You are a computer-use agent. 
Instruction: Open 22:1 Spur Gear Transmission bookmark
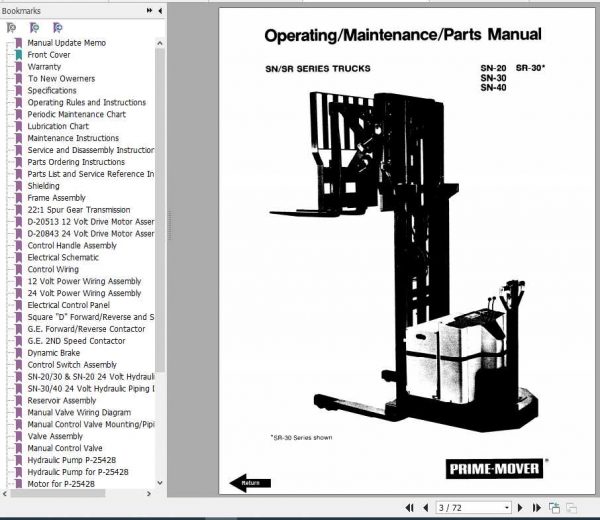[78, 210]
